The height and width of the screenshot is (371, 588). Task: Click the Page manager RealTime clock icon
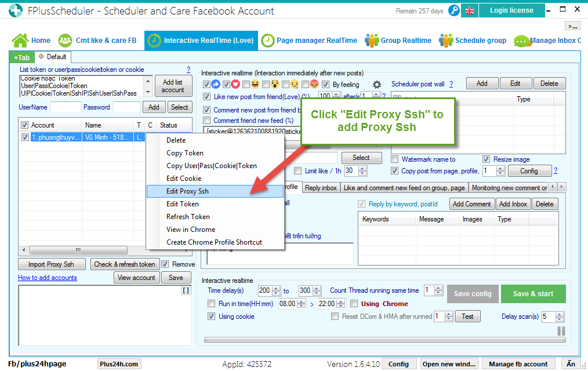[268, 41]
